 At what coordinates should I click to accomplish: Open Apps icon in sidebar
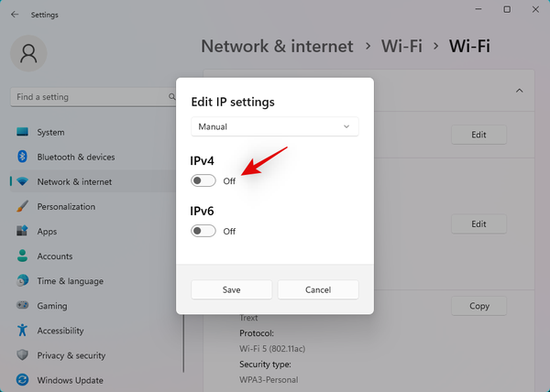tap(22, 231)
